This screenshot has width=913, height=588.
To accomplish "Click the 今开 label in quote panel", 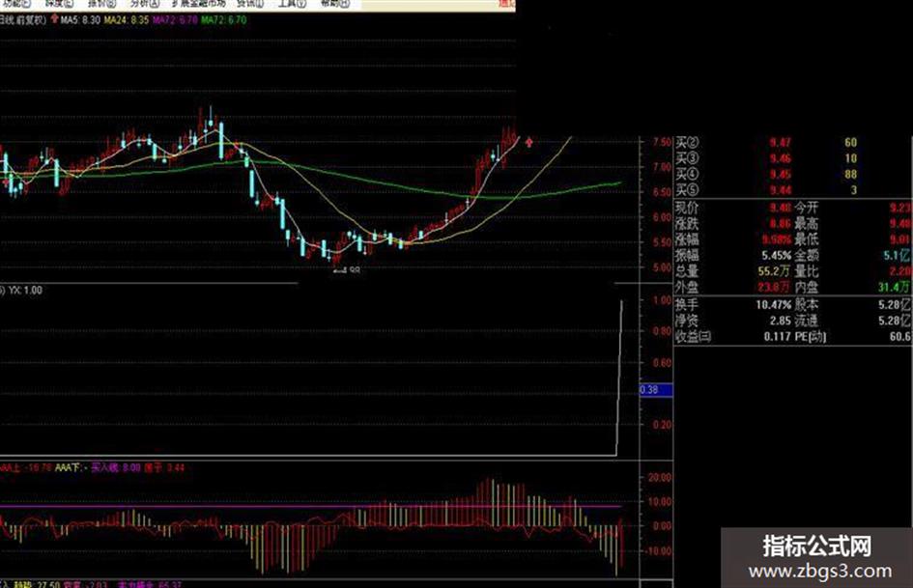I will point(807,208).
